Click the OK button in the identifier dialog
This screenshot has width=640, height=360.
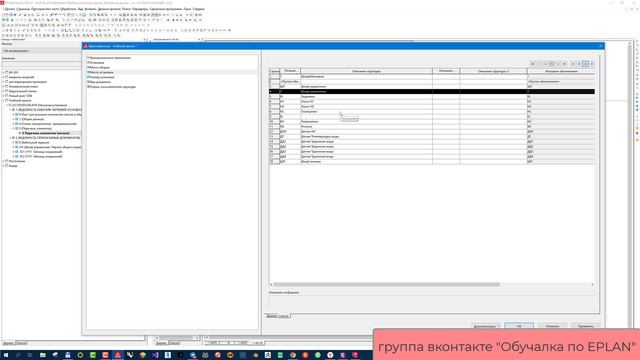coord(519,326)
